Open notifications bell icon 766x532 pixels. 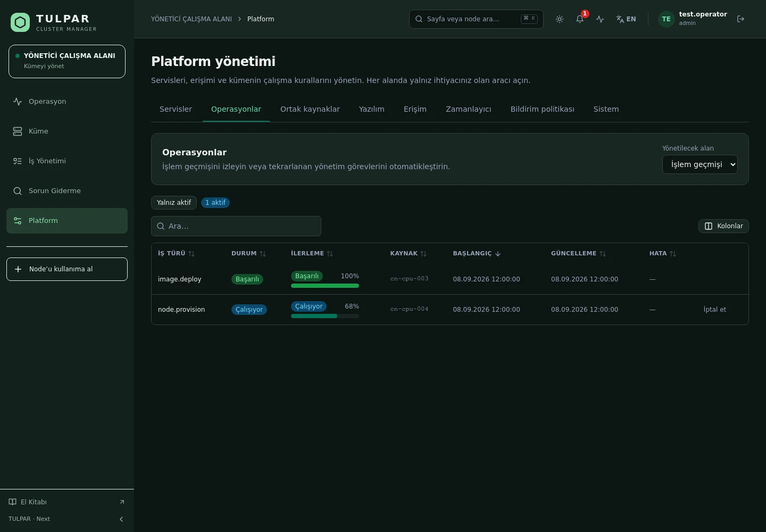coord(580,19)
